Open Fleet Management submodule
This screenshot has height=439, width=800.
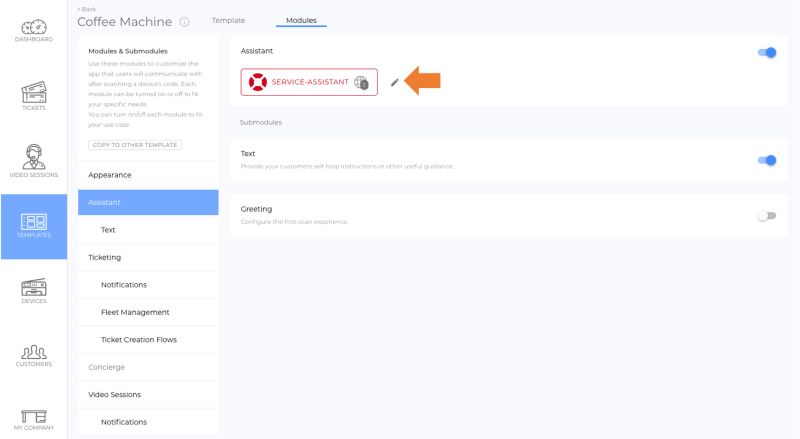point(148,312)
